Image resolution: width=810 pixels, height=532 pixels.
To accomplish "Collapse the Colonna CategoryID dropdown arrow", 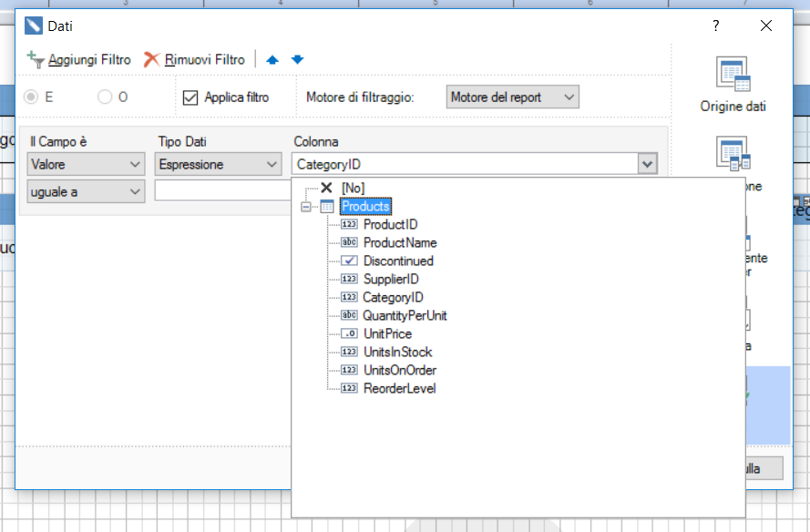I will click(x=647, y=164).
